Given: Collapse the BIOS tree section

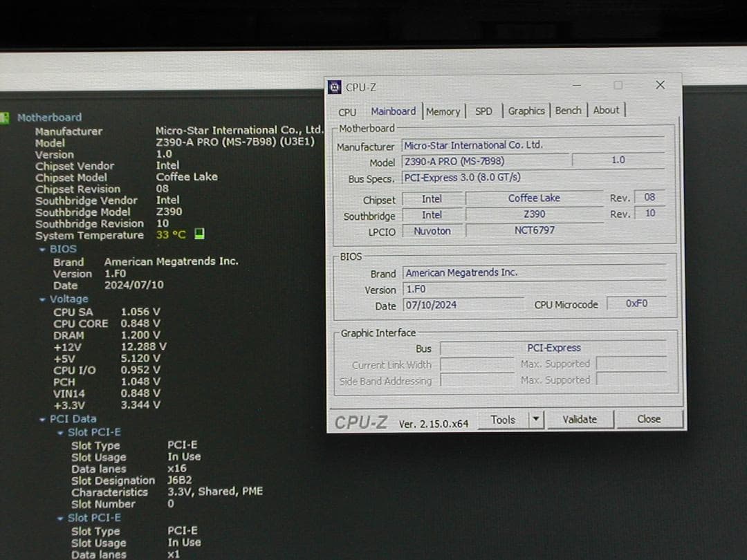Looking at the screenshot, I should [x=43, y=249].
